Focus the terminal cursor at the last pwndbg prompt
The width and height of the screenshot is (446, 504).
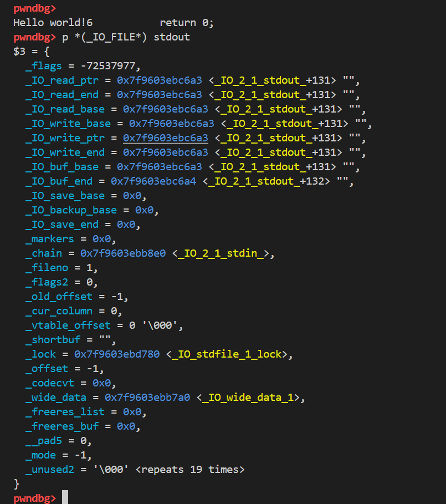click(65, 497)
